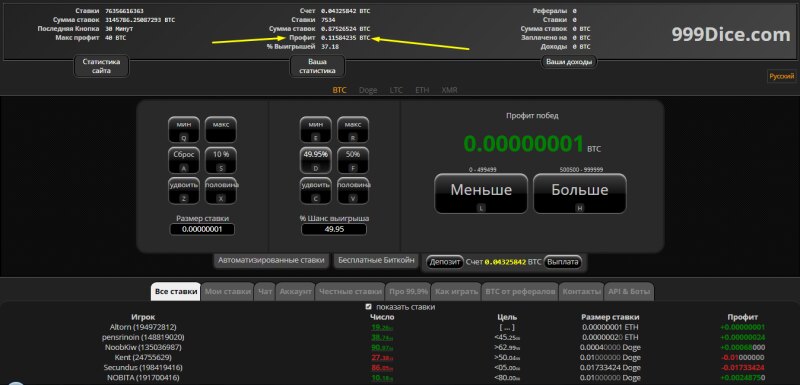Open the Русский language selector
The image size is (800, 385).
pos(782,76)
